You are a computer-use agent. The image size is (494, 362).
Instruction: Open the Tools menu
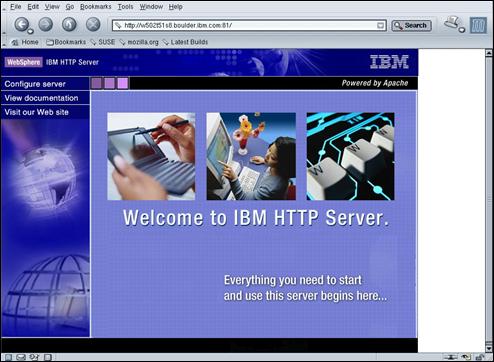125,7
